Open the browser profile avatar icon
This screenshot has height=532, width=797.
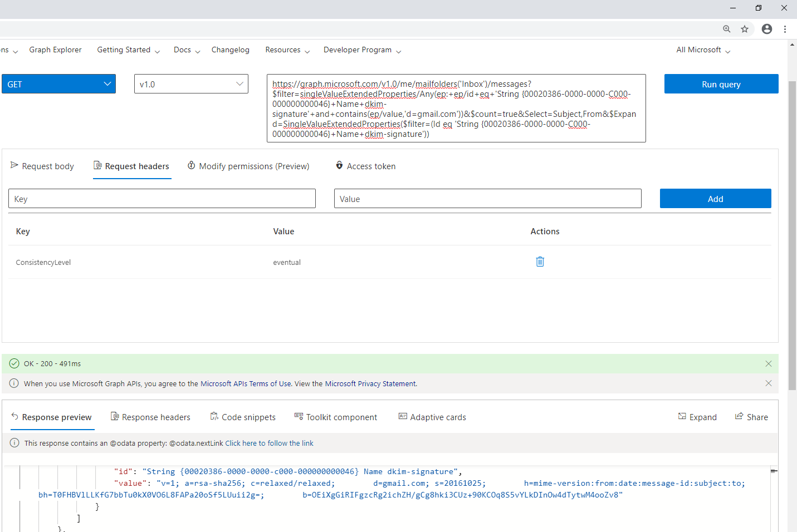[x=767, y=29]
